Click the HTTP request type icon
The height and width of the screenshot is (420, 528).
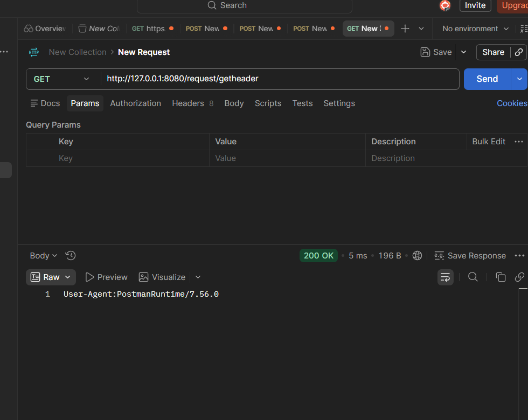[x=33, y=52]
